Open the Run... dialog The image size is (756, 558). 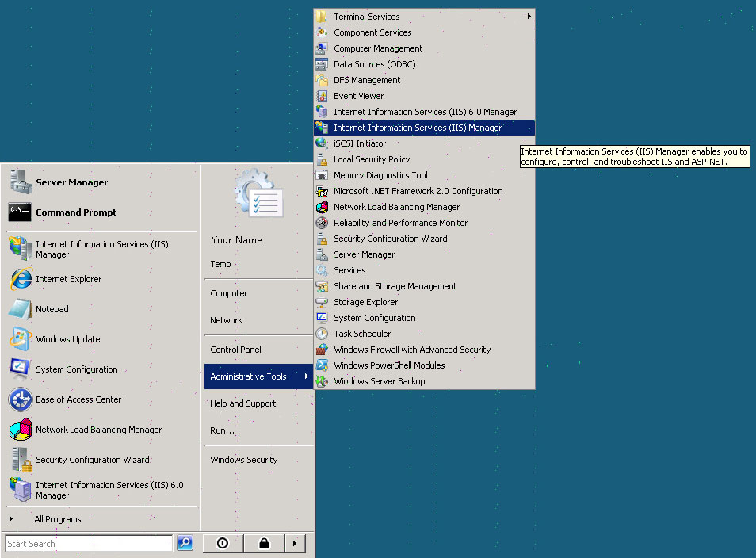click(x=258, y=430)
